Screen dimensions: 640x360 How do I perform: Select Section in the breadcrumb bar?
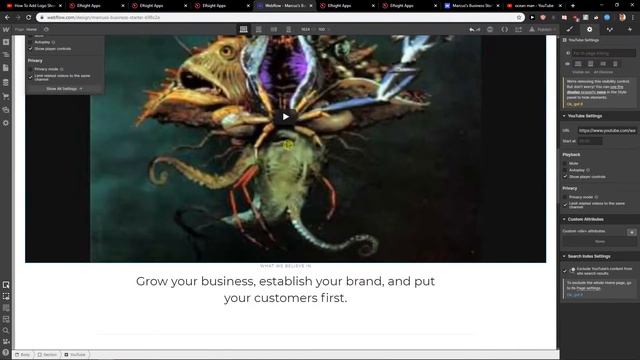47,355
